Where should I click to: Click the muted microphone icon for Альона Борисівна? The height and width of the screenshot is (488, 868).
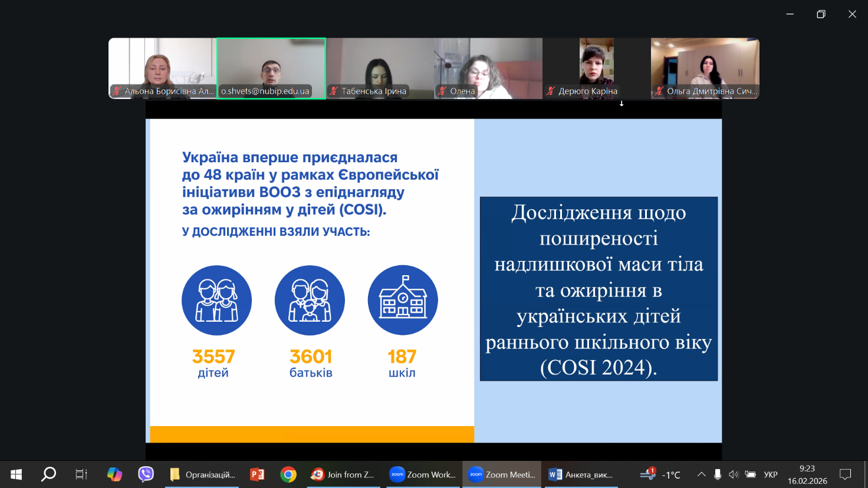tap(117, 91)
